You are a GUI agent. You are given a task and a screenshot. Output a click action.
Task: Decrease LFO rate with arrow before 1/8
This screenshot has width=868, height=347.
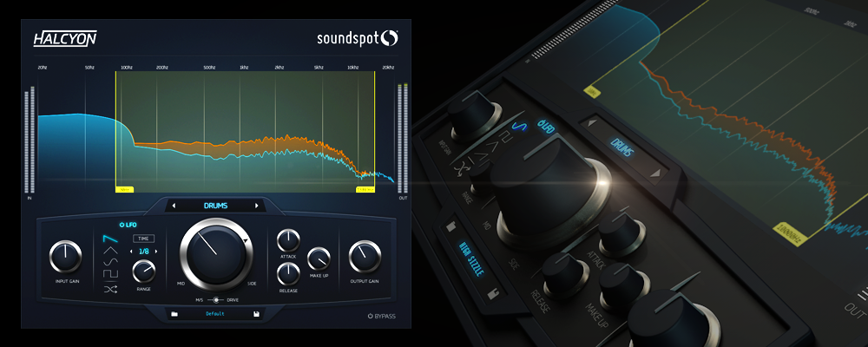[131, 252]
